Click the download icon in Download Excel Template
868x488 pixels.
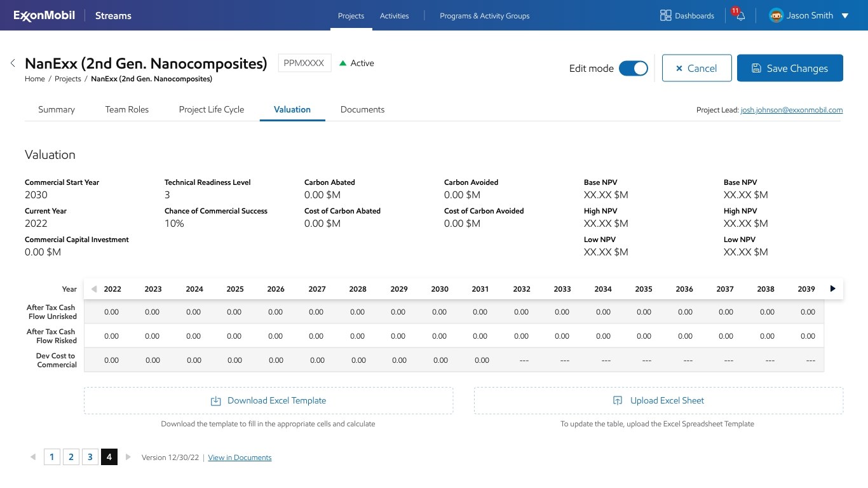point(216,401)
